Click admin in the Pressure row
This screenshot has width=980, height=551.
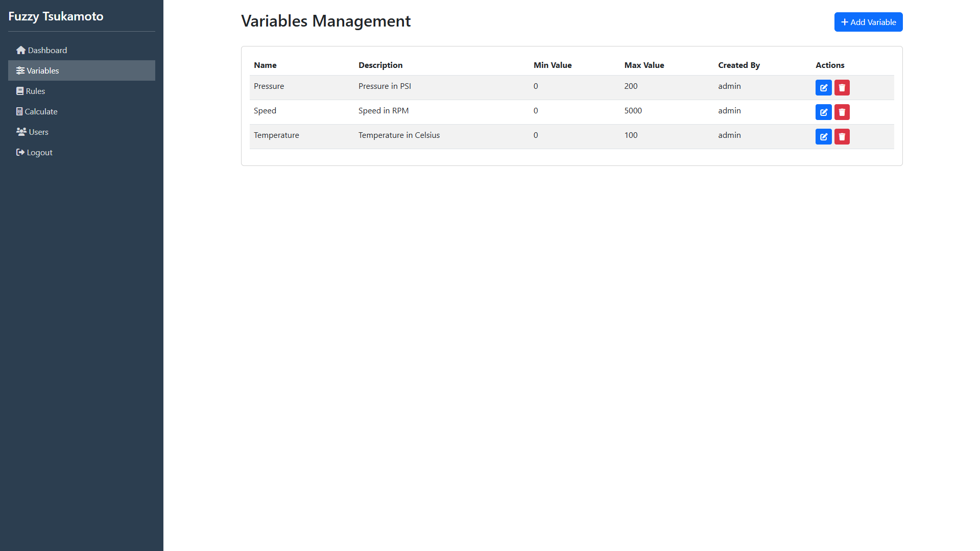click(x=729, y=86)
